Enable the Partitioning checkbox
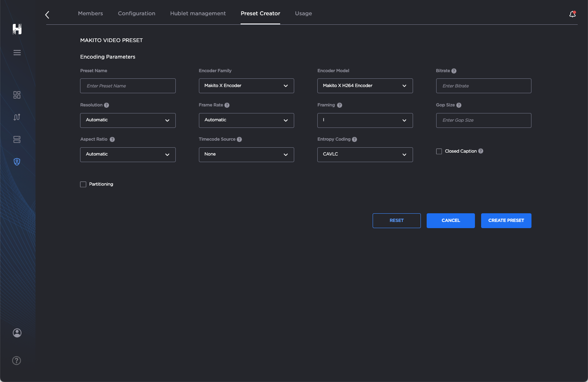This screenshot has width=588, height=382. pos(83,184)
